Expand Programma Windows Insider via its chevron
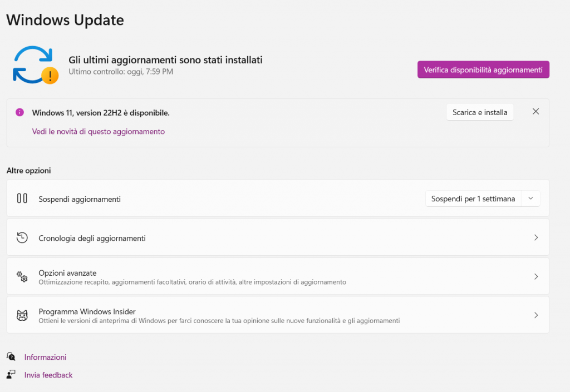This screenshot has height=392, width=570. [536, 315]
